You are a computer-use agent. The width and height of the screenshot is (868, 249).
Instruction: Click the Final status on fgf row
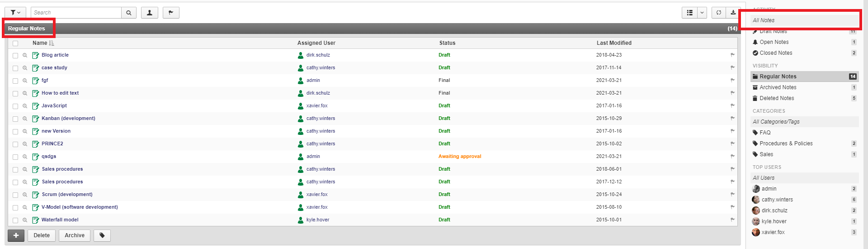pos(444,80)
